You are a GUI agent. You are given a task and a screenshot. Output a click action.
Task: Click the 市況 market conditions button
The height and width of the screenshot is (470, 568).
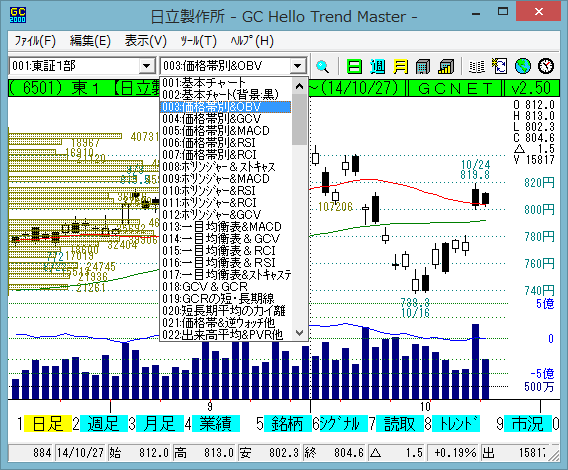pos(527,423)
